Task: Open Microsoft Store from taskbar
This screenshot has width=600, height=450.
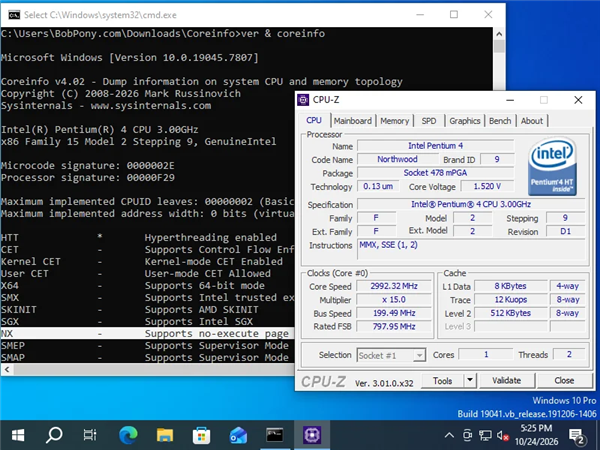Action: pyautogui.click(x=201, y=435)
